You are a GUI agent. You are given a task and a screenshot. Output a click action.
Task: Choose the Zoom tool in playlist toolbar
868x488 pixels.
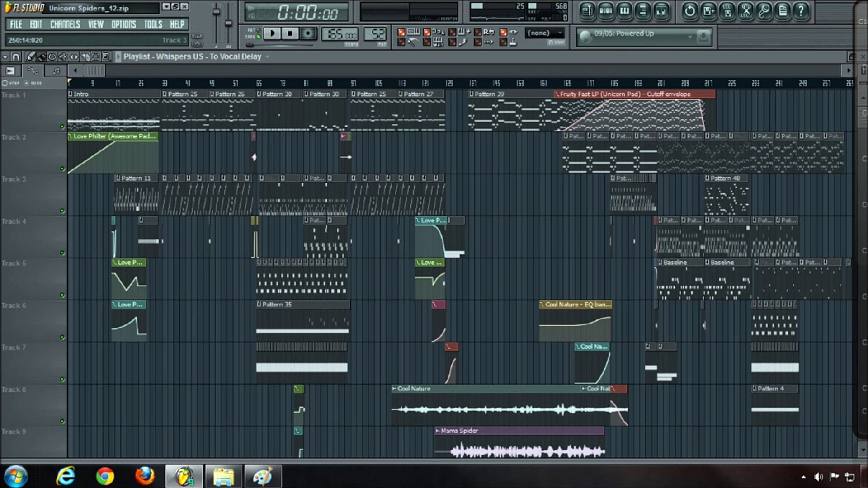point(106,57)
